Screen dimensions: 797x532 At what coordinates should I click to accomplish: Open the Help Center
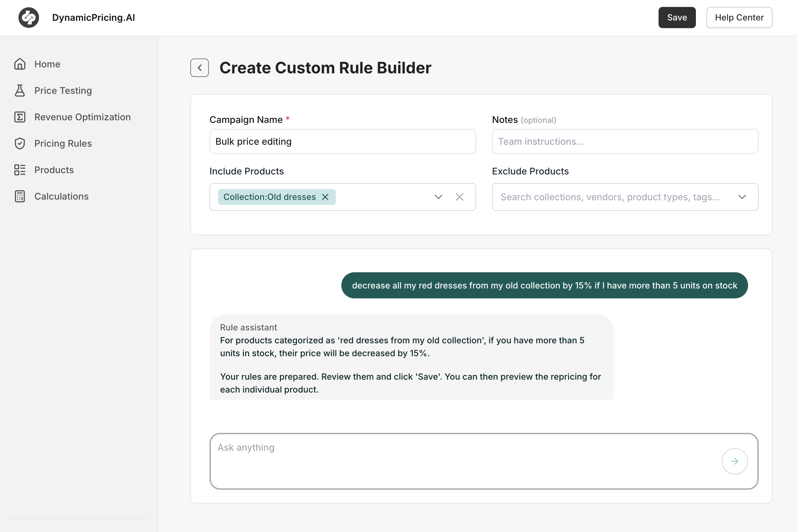[739, 17]
